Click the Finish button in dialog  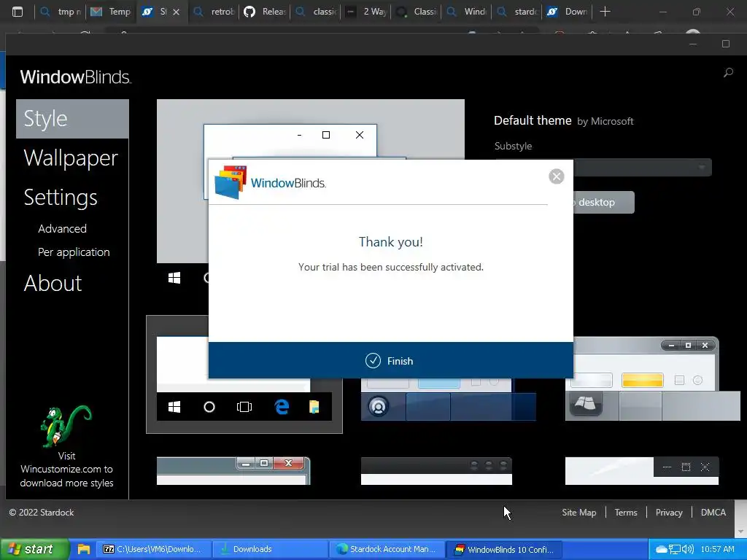391,360
